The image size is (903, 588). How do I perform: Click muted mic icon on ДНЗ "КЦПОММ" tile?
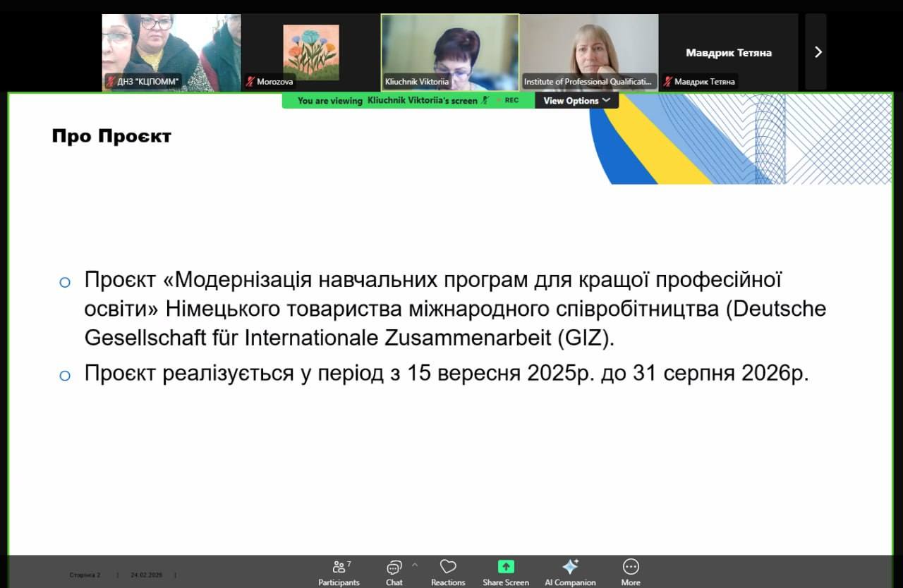110,82
